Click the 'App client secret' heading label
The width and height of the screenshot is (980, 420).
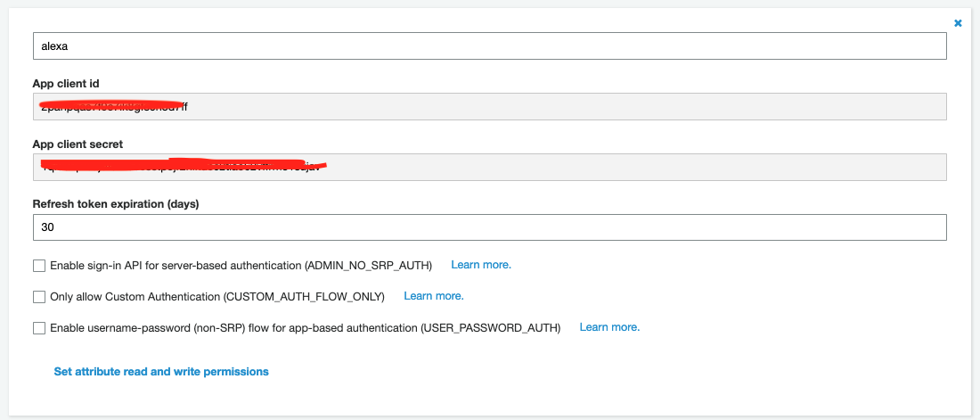coord(78,144)
